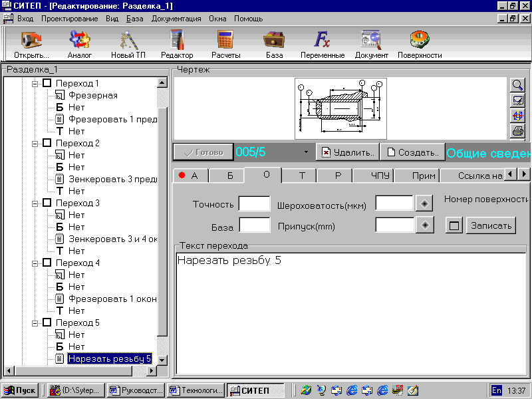This screenshot has height=399, width=532.
Task: Click the blue fit-to-window drawing icon
Action: (517, 116)
